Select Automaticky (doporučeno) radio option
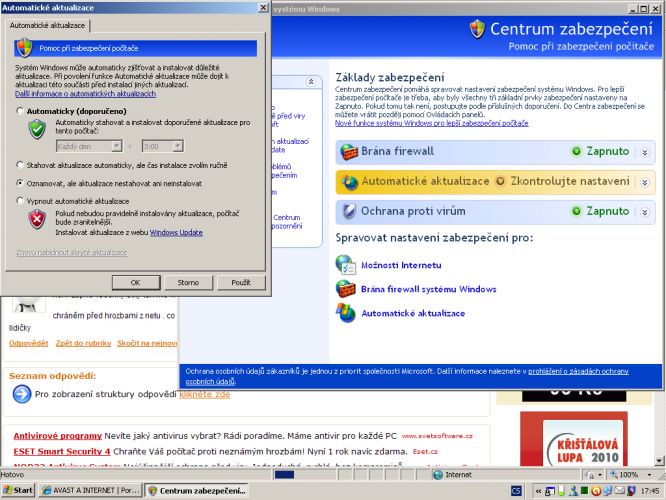Image resolution: width=666 pixels, height=500 pixels. [20, 111]
